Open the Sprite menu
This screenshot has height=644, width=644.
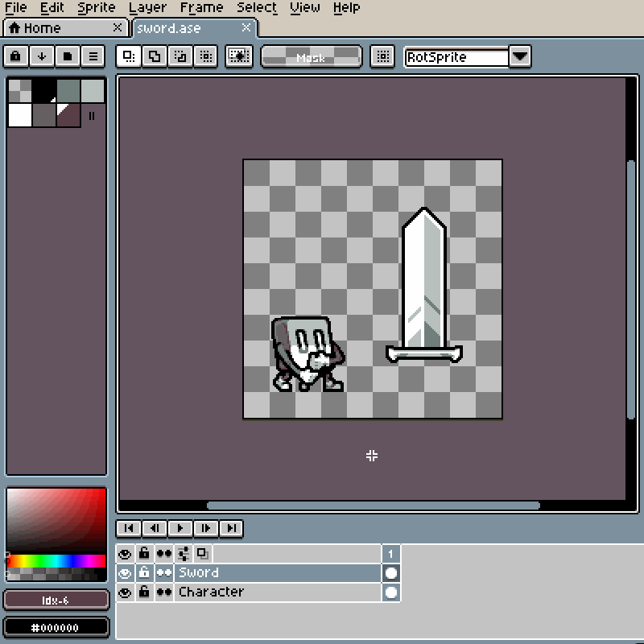point(96,8)
